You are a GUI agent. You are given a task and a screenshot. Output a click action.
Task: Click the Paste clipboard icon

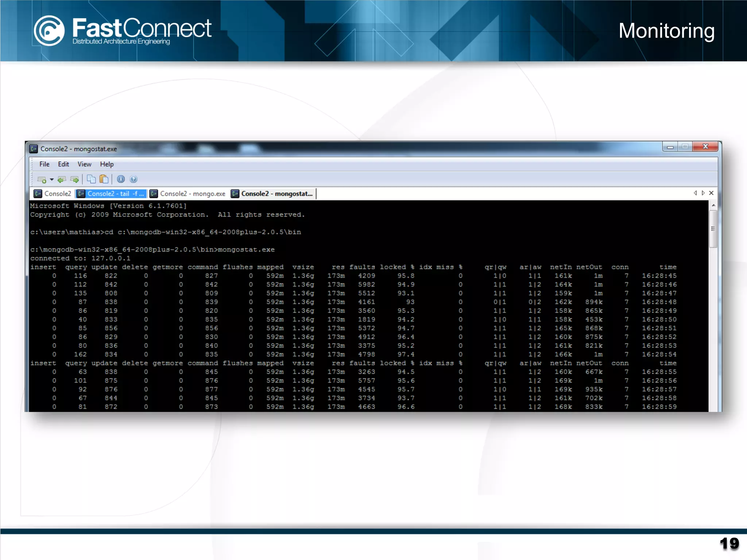104,179
